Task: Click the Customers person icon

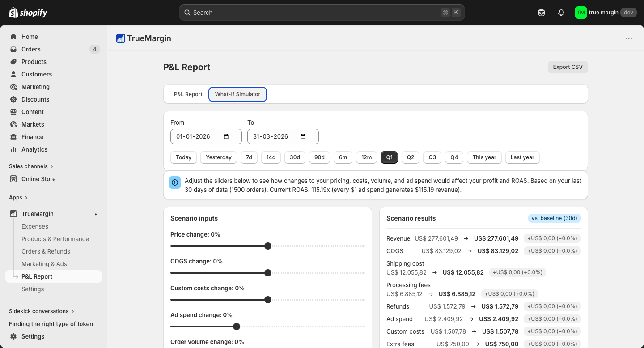Action: 13,74
